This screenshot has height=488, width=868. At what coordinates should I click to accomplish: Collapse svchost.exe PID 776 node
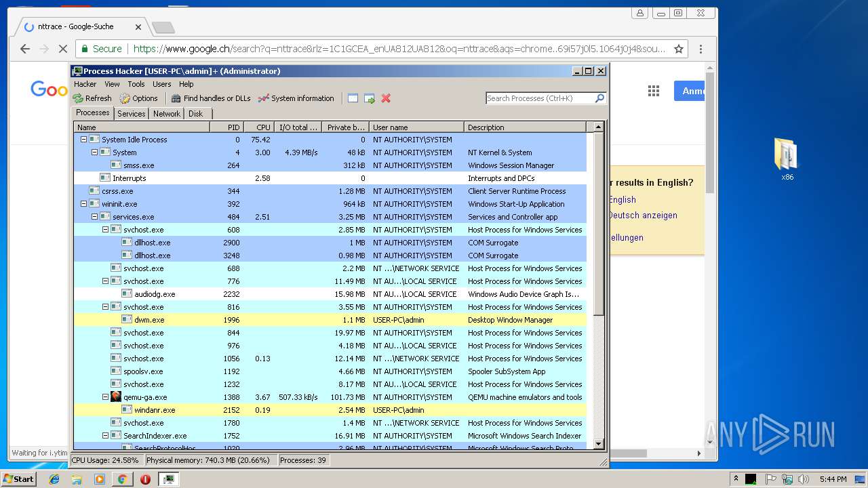tap(106, 281)
